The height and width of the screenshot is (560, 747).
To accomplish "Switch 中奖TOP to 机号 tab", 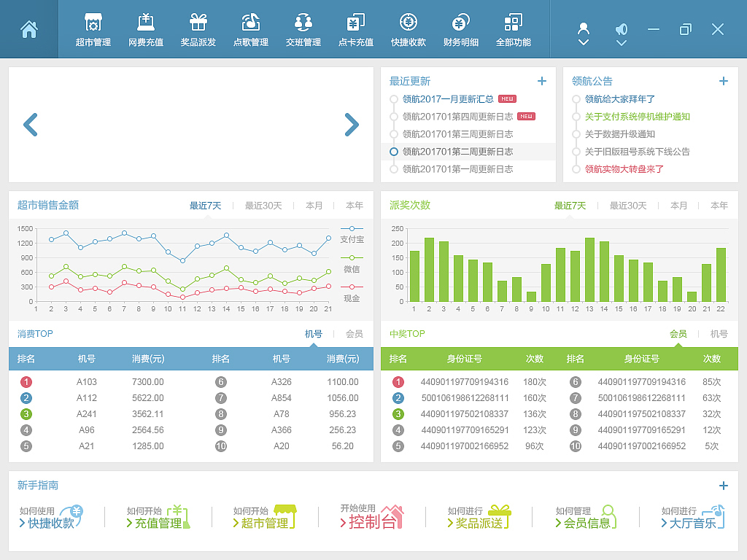I will 719,334.
